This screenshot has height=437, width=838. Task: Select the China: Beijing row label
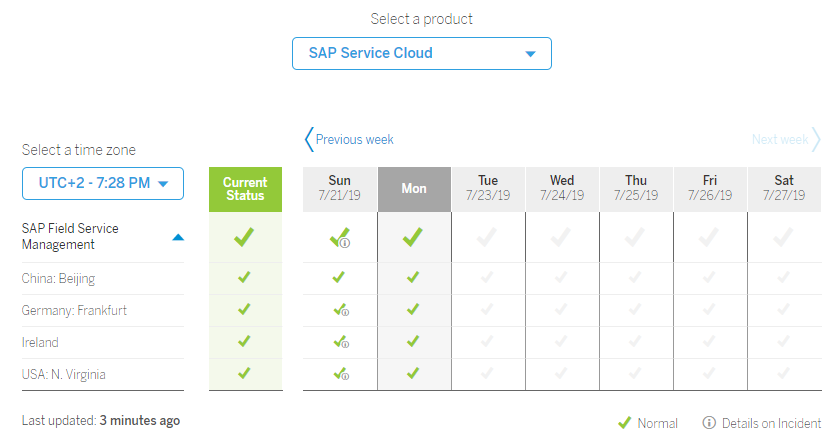point(58,279)
